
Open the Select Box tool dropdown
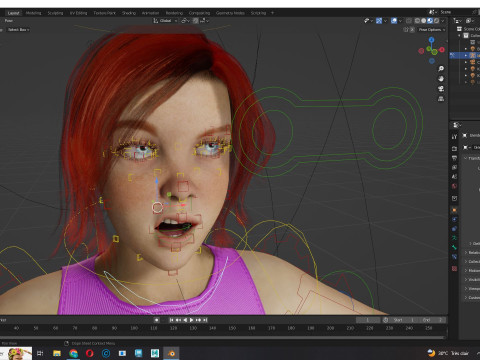click(18, 30)
